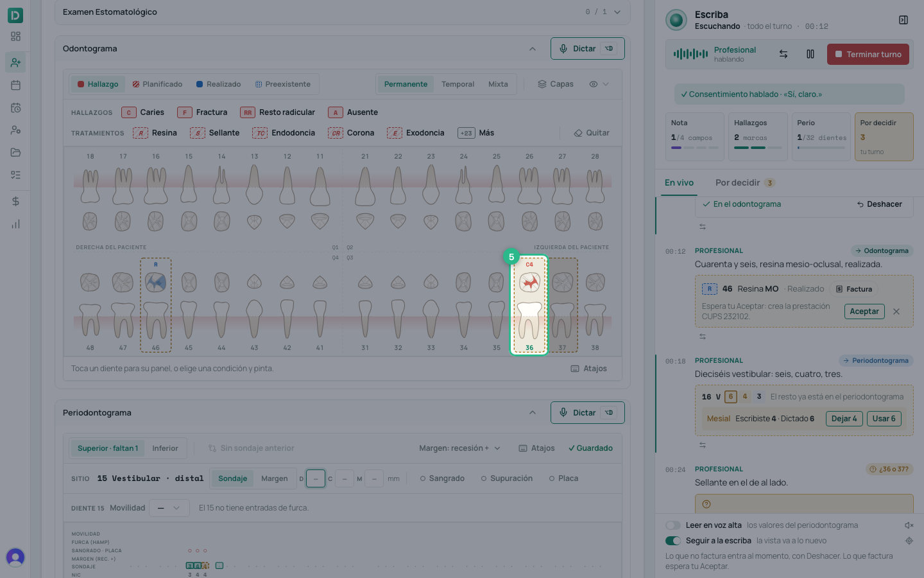Click the Usar 6 button
Image resolution: width=924 pixels, height=578 pixels.
pos(884,419)
